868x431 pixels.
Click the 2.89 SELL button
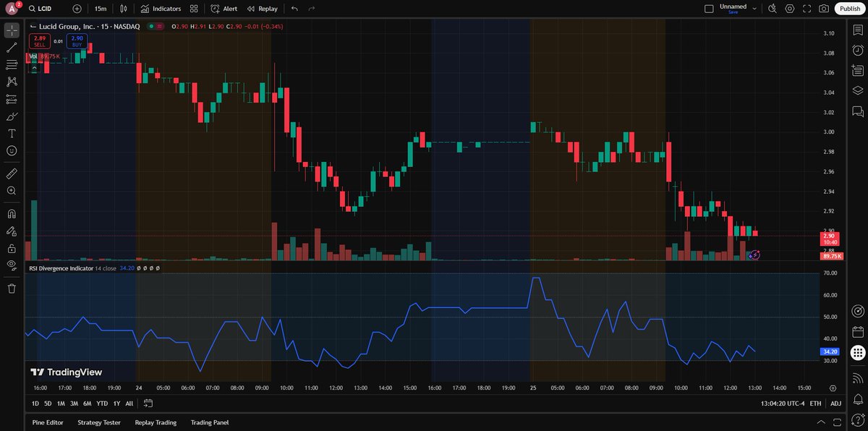(40, 41)
